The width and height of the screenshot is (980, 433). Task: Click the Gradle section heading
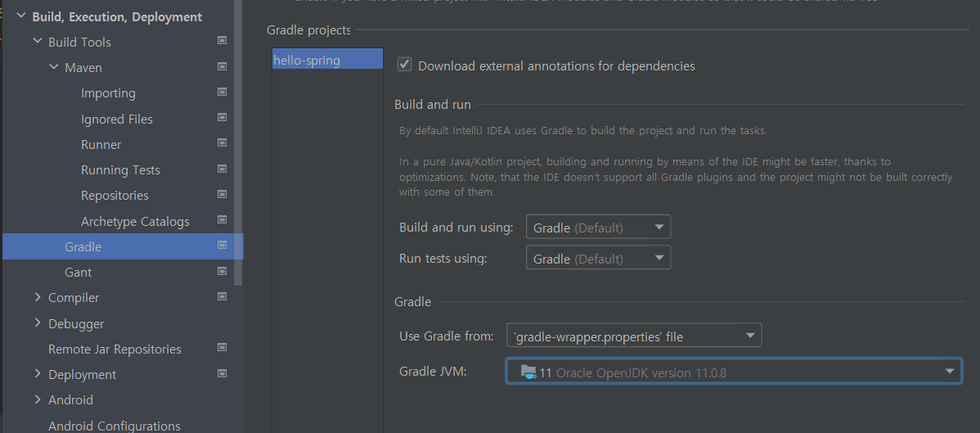pos(412,301)
